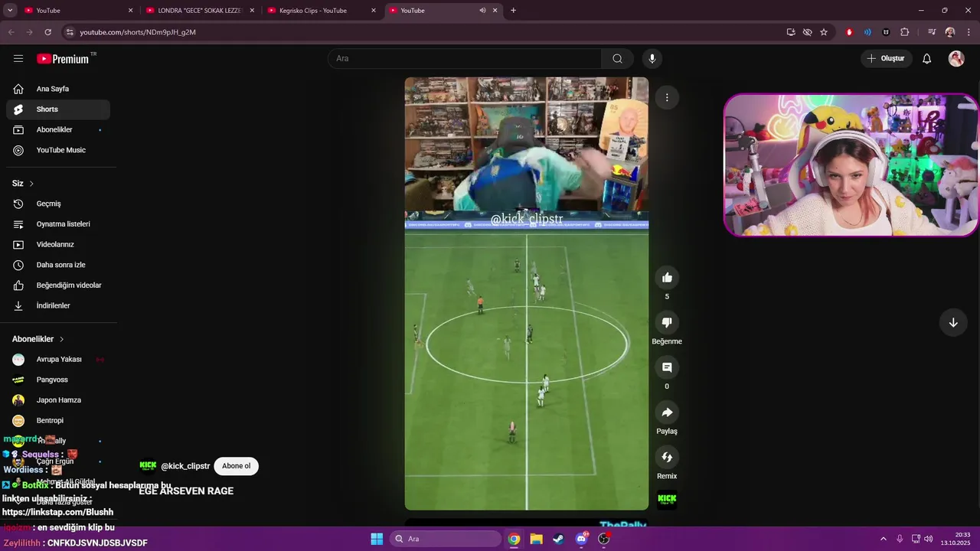Screen dimensions: 980x551
Task: Open the Chrome extensions puzzle icon
Action: [905, 32]
